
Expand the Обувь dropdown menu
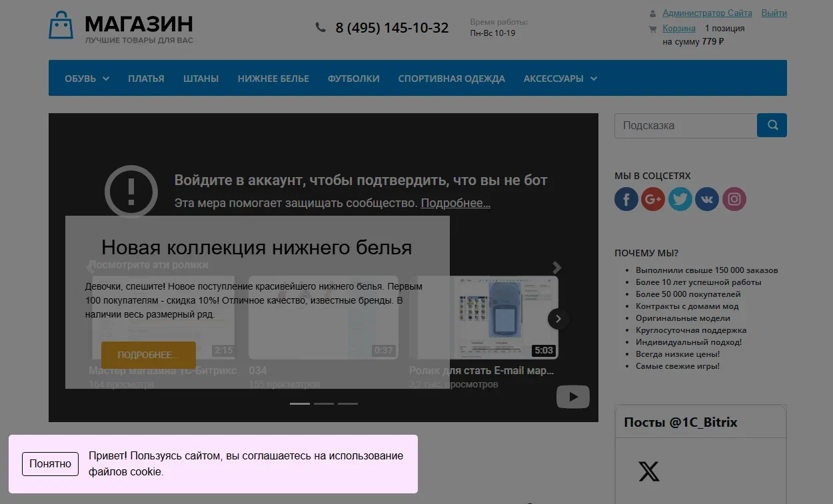[87, 79]
